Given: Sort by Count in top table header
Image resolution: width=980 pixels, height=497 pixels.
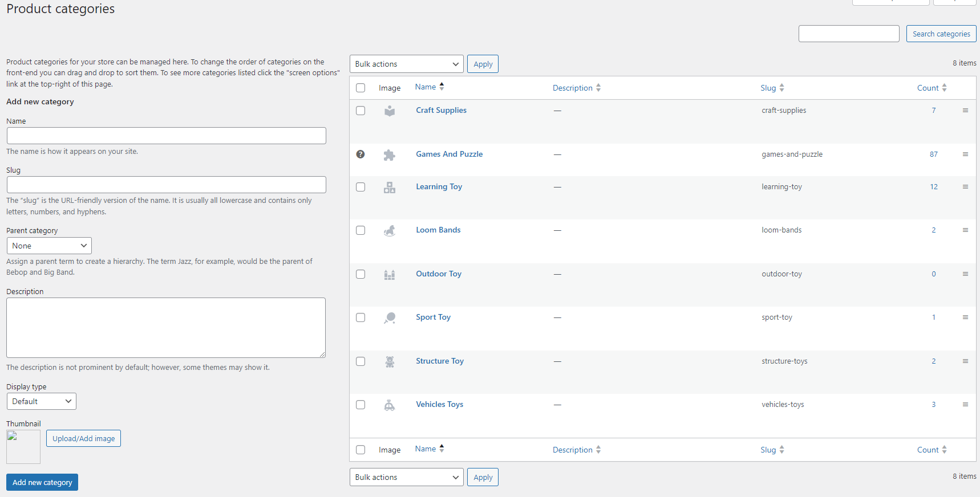Looking at the screenshot, I should 932,88.
